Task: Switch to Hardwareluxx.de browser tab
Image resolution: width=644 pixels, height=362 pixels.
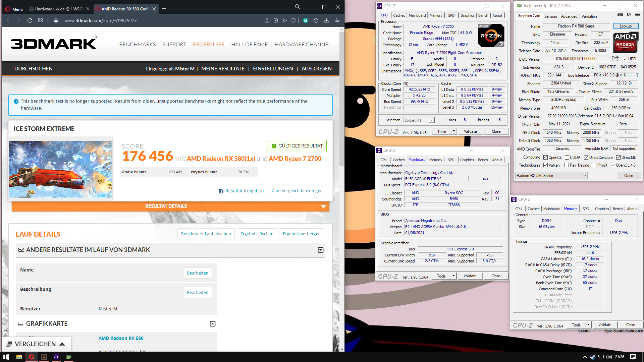Action: (59, 9)
